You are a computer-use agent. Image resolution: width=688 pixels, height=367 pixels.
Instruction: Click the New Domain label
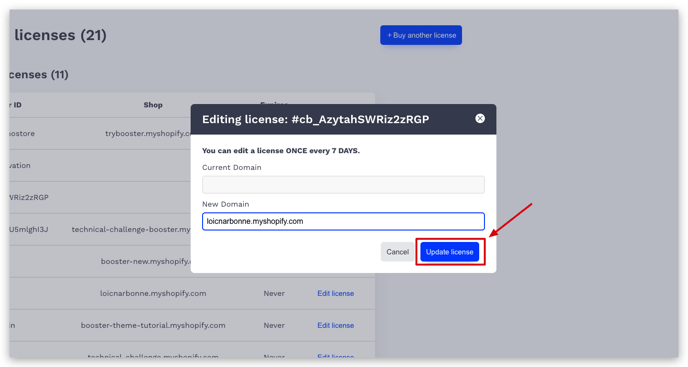(x=226, y=204)
